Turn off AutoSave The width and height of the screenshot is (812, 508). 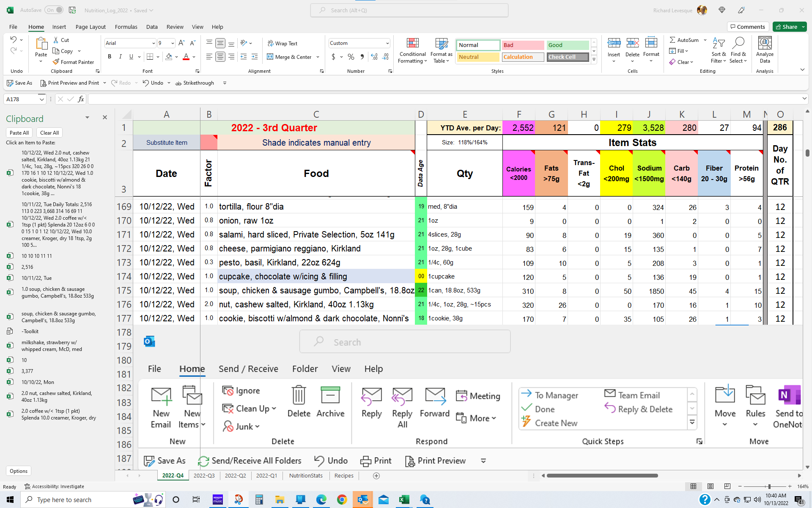(x=54, y=10)
